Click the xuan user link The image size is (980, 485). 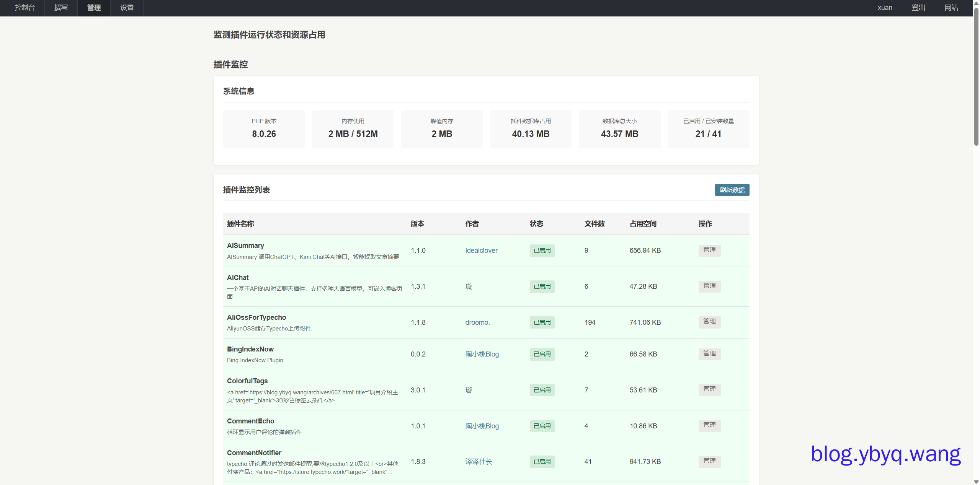[x=885, y=8]
